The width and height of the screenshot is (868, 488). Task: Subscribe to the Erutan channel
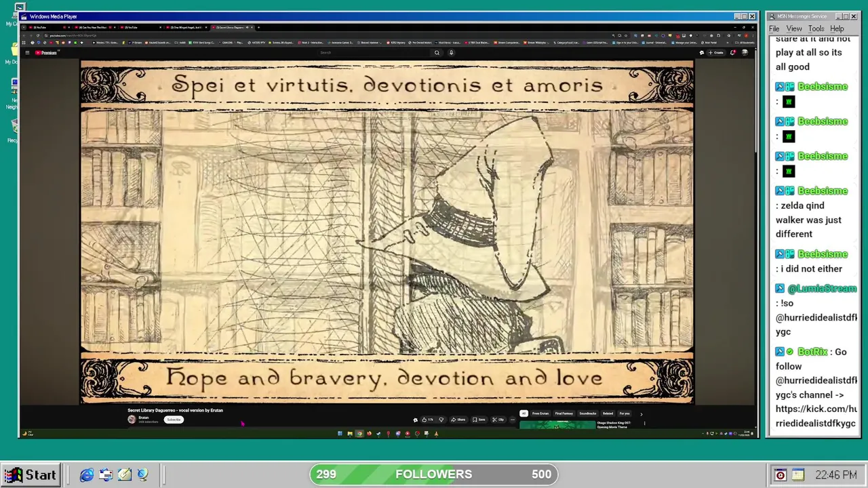click(174, 420)
